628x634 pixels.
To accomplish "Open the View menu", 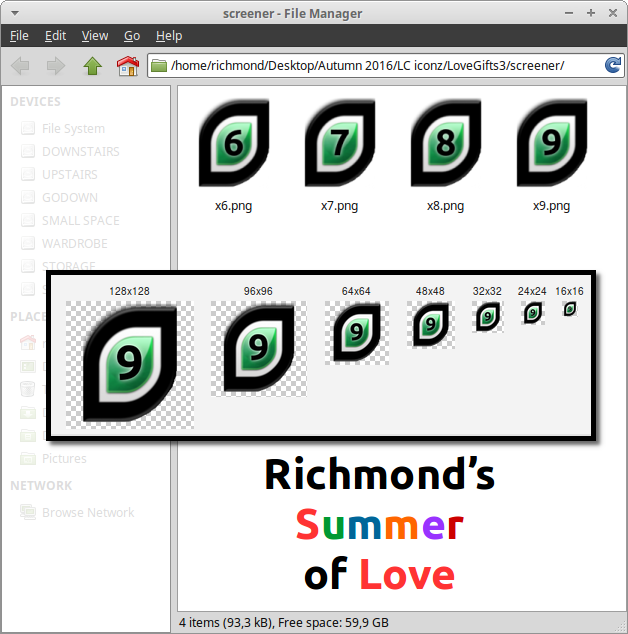I will (95, 35).
